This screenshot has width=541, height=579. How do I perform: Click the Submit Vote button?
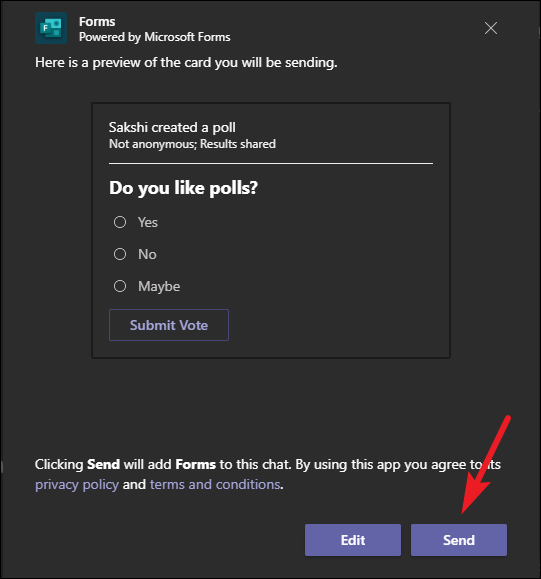[x=169, y=325]
